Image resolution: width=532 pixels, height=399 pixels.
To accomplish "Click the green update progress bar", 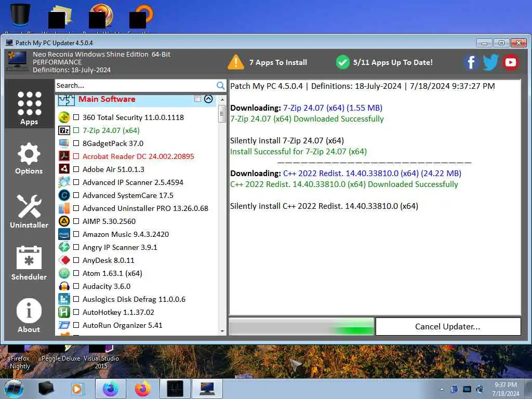I will (301, 326).
